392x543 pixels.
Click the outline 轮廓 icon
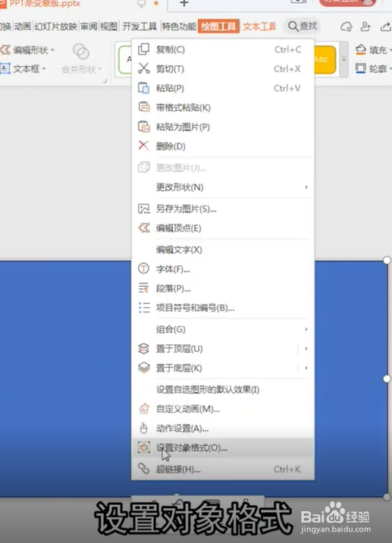[360, 68]
